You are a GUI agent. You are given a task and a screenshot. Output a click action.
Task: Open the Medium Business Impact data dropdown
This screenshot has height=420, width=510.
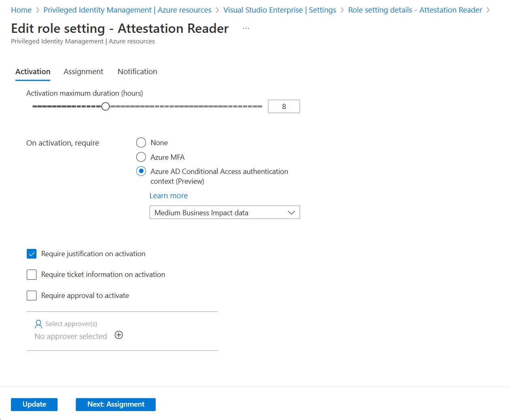click(225, 212)
